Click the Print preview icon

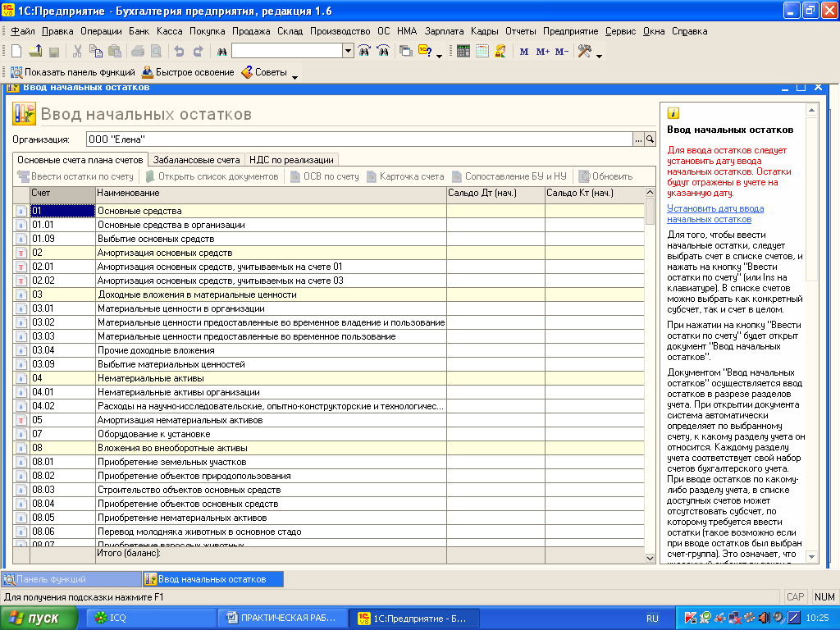click(x=156, y=52)
